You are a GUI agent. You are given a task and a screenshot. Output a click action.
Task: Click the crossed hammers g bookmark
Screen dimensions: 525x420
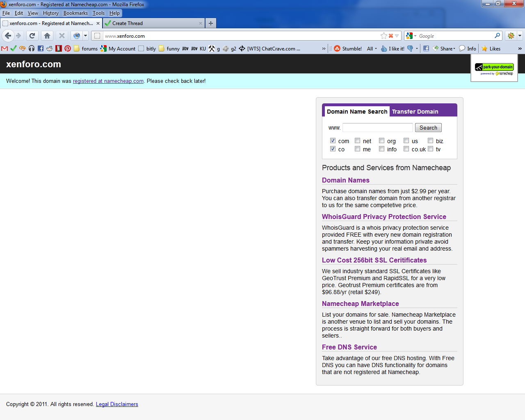coord(214,48)
